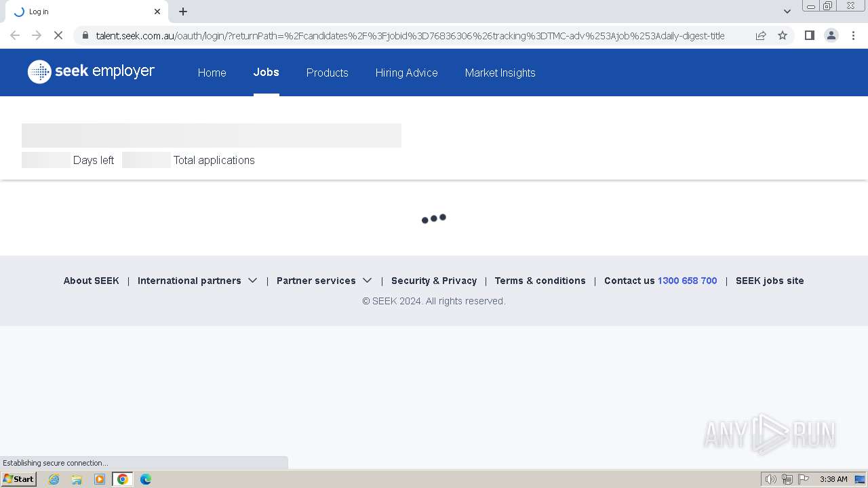Click the Total applications label
Screen dimensions: 868x488
214,160
